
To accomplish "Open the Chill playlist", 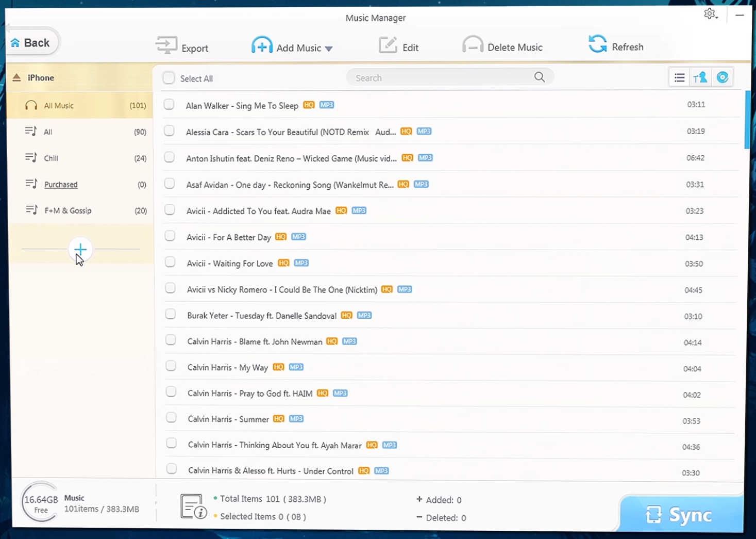I will [51, 158].
